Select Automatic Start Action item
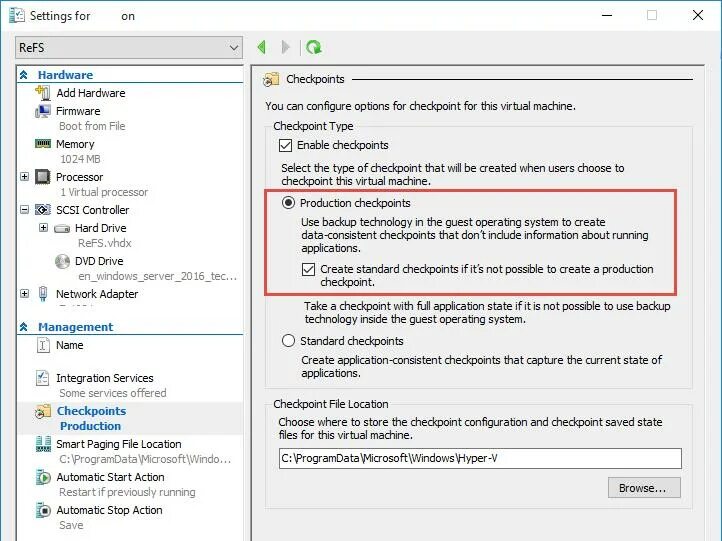The width and height of the screenshot is (722, 541). [111, 477]
